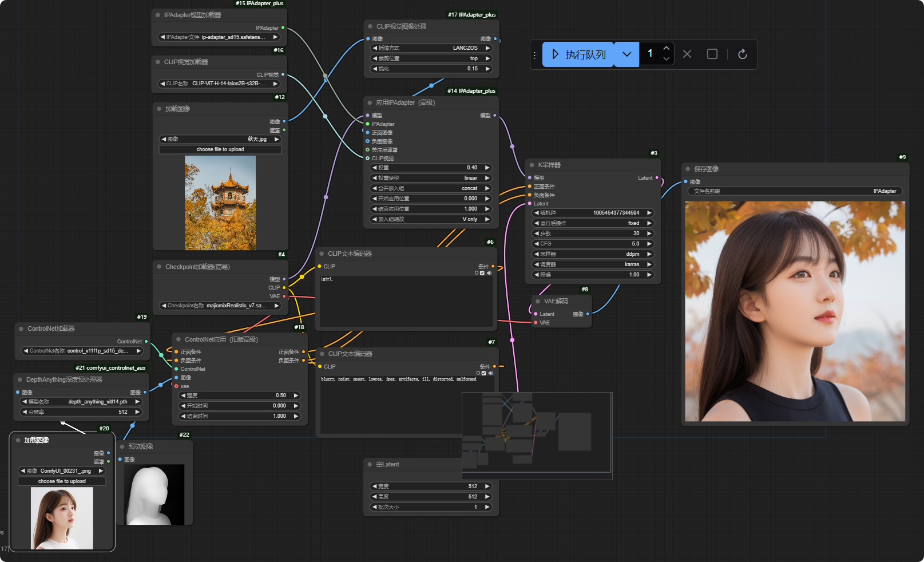Click the speaker icon in the 1girl prompt node

coord(489,273)
